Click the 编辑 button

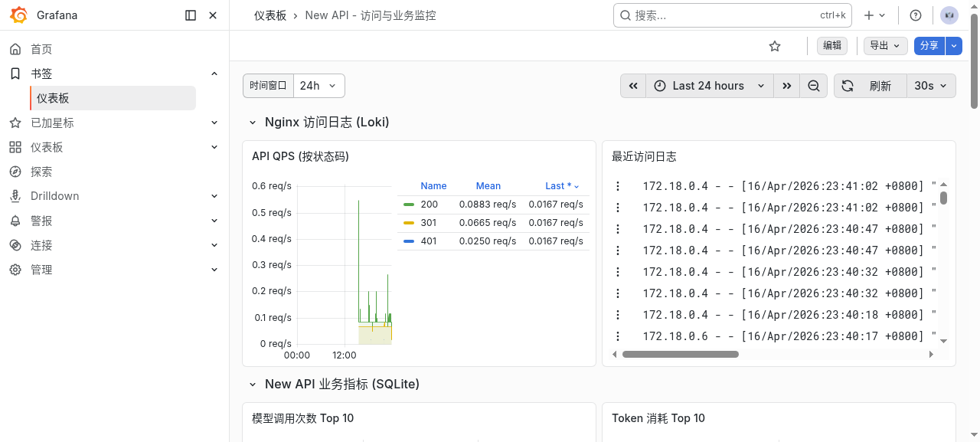coord(831,46)
